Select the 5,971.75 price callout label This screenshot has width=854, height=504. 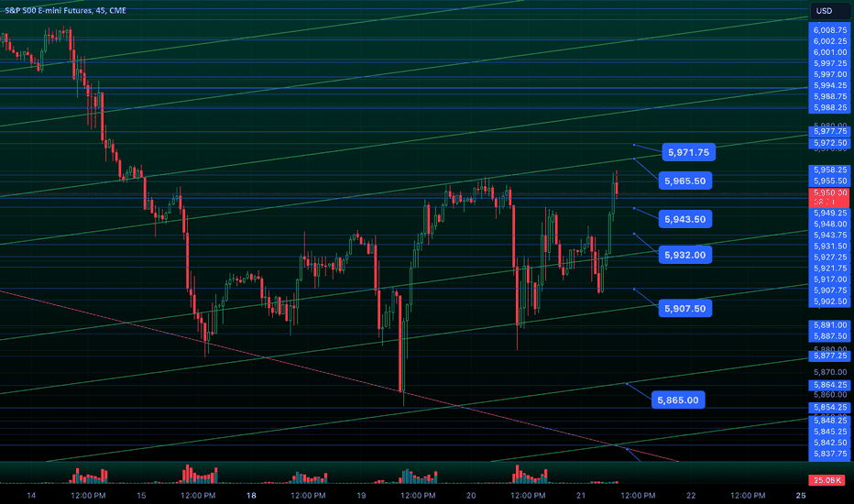pos(688,152)
